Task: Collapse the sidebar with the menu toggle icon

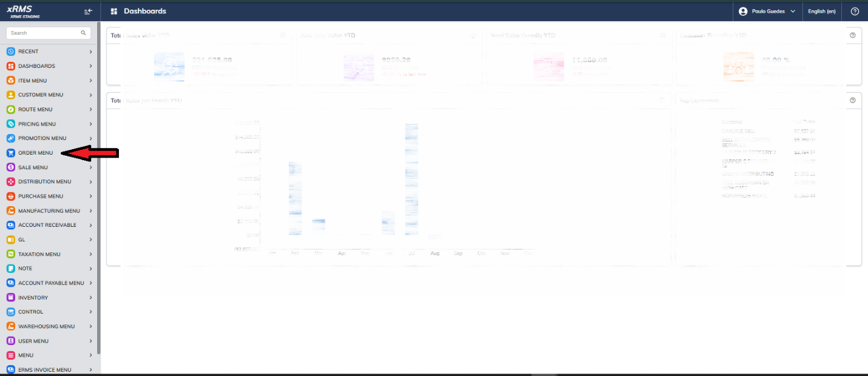Action: click(x=89, y=12)
